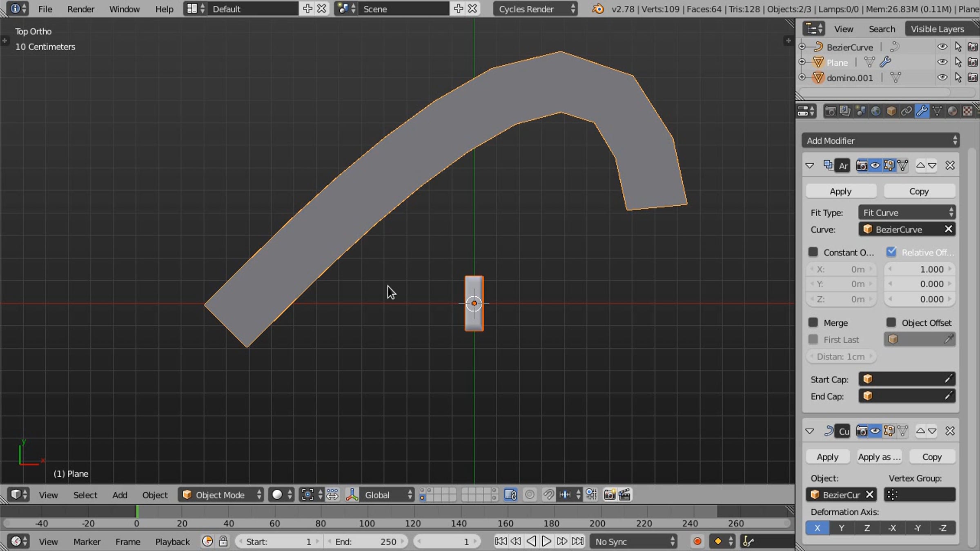
Task: Move the Curve modifier up
Action: point(920,431)
